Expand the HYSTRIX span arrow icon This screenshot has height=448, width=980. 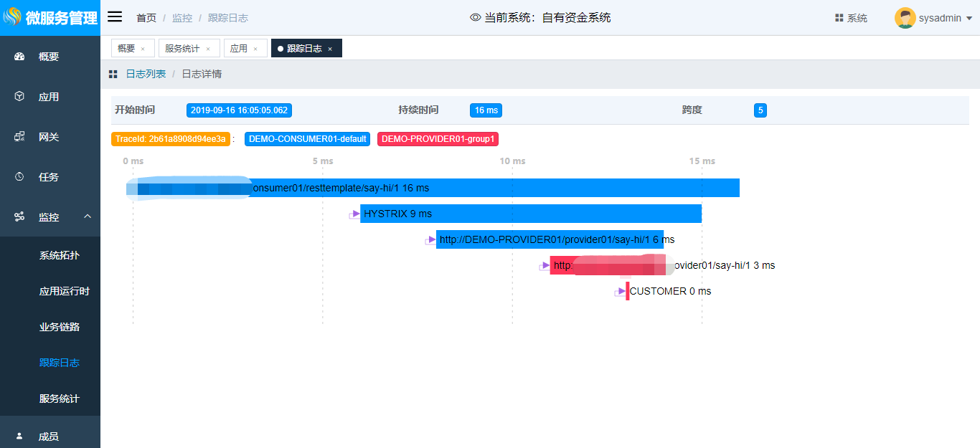354,214
